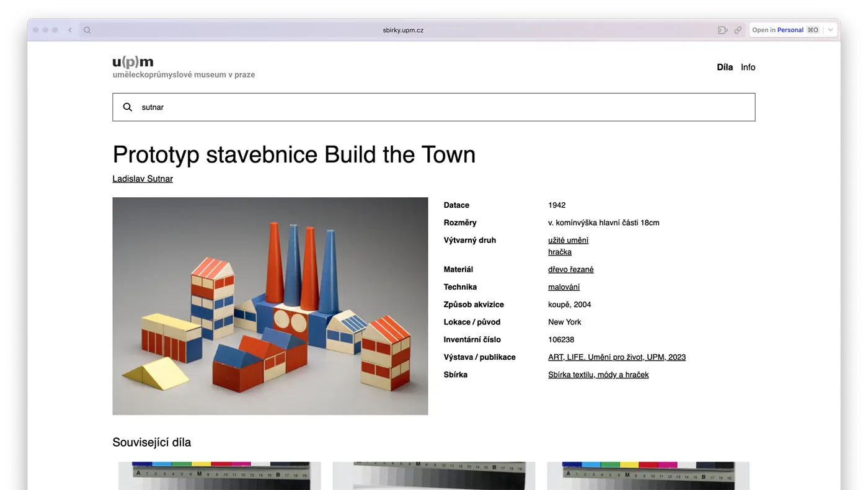Expand the Open in Personal dropdown arrow

[x=831, y=30]
